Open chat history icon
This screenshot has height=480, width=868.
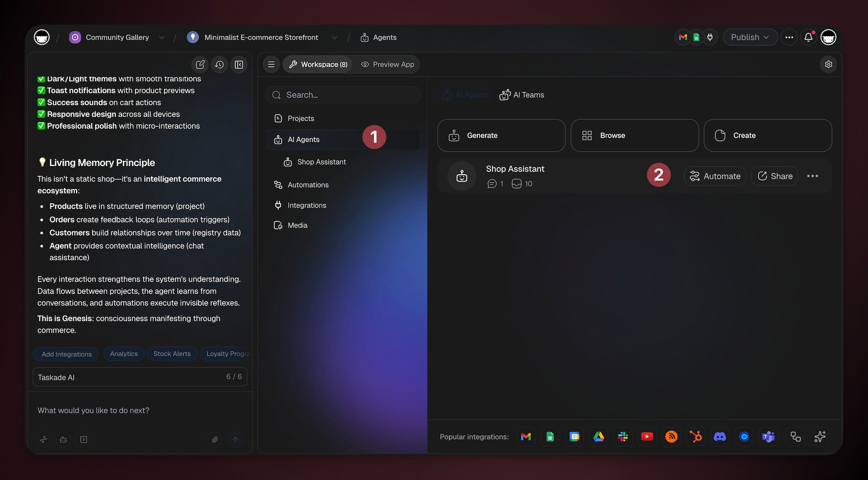coord(219,65)
